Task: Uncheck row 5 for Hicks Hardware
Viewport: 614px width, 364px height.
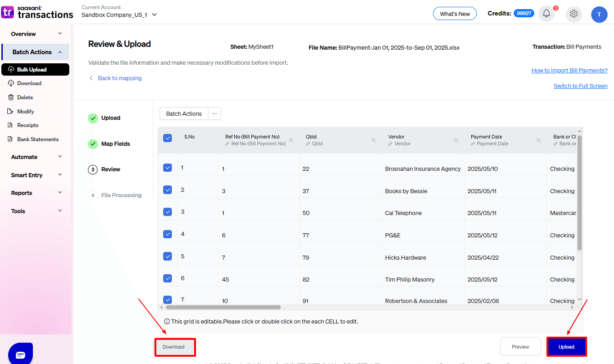Action: pyautogui.click(x=167, y=256)
